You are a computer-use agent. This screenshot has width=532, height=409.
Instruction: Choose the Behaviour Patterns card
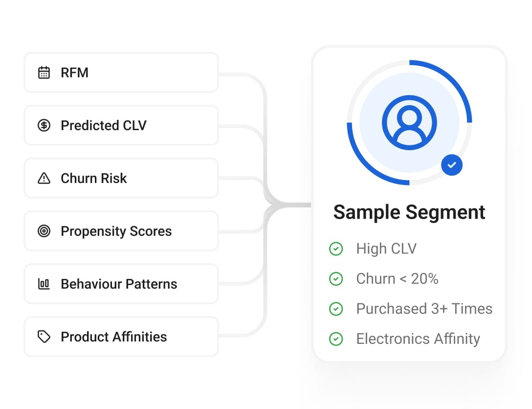121,284
